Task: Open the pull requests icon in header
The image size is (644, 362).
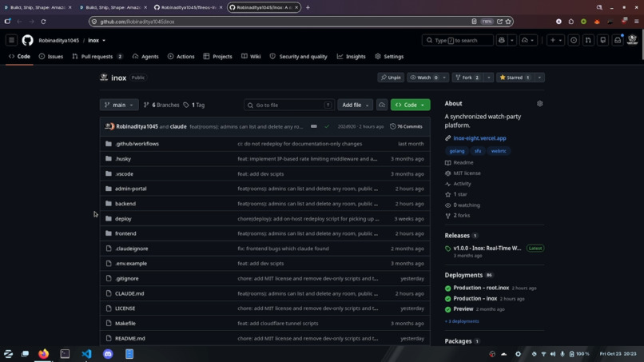Action: click(x=588, y=40)
